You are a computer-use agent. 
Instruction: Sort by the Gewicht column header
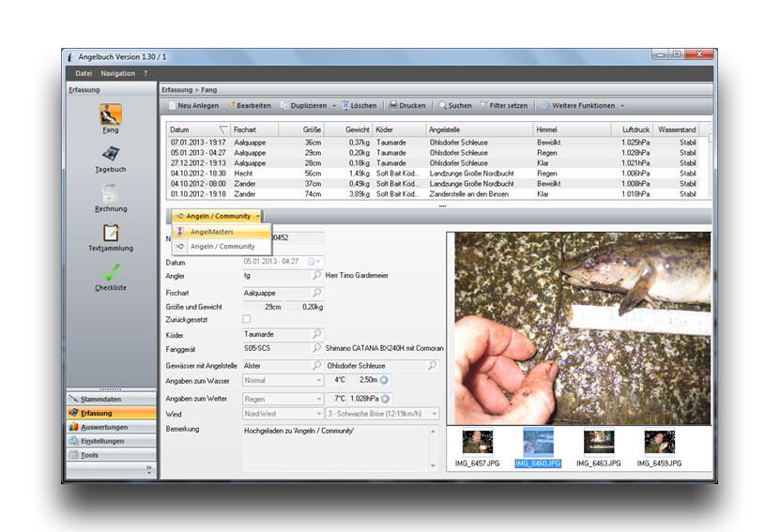[x=348, y=129]
